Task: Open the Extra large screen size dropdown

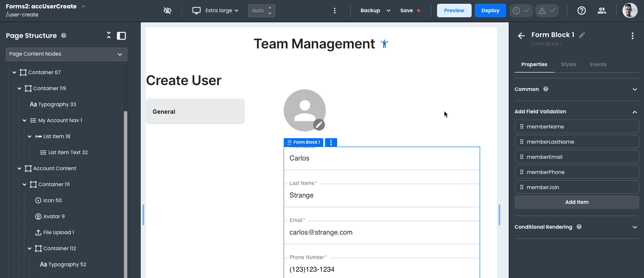Action: [x=215, y=11]
